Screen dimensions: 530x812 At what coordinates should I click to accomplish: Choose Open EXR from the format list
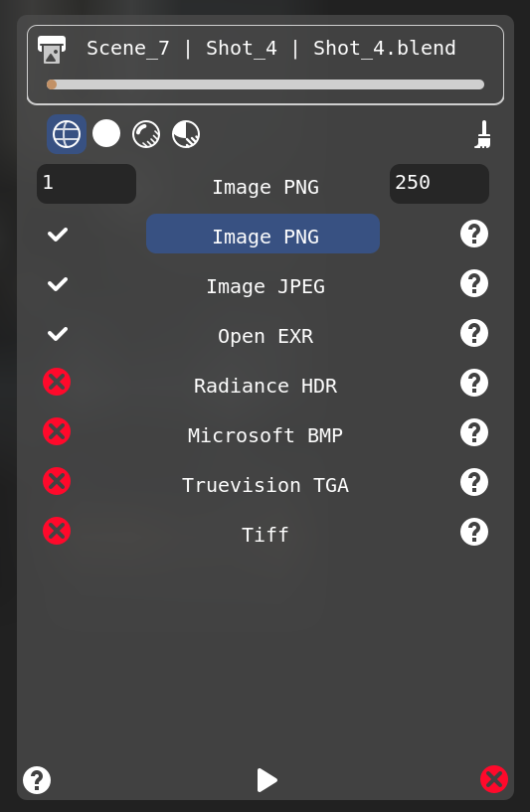coord(265,336)
